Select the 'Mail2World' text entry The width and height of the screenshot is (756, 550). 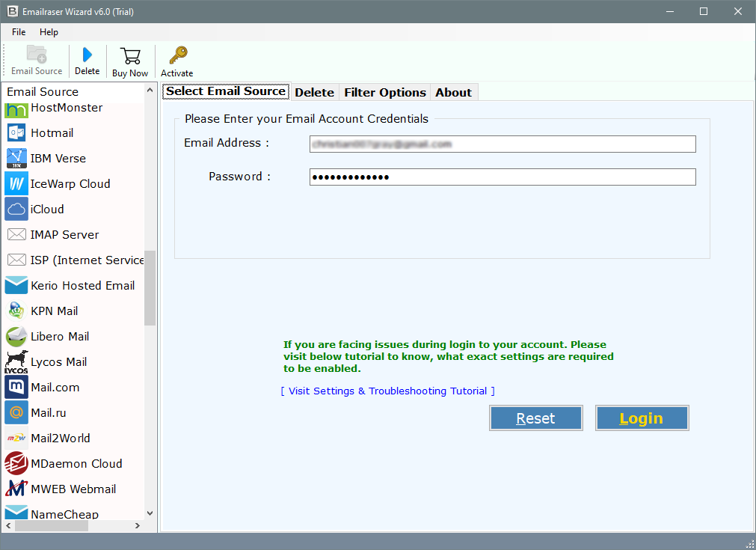pyautogui.click(x=61, y=438)
